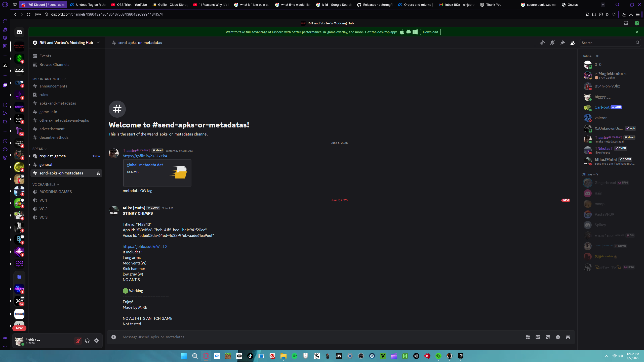Open the announcements channel

(53, 86)
